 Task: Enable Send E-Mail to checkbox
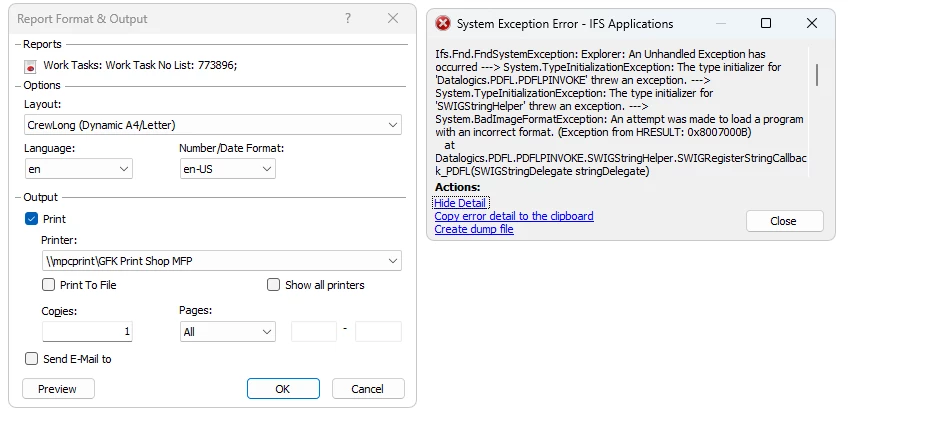31,359
